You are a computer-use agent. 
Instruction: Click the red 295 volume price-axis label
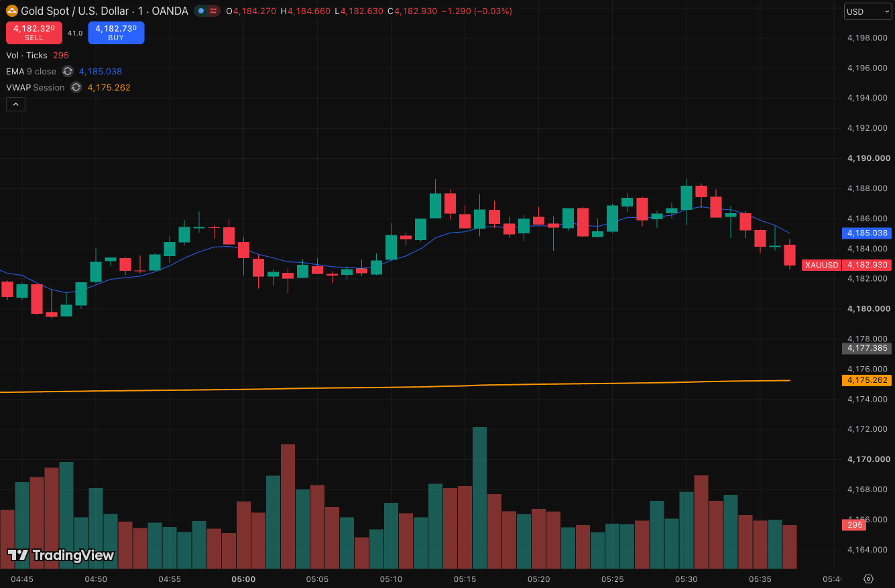(854, 525)
